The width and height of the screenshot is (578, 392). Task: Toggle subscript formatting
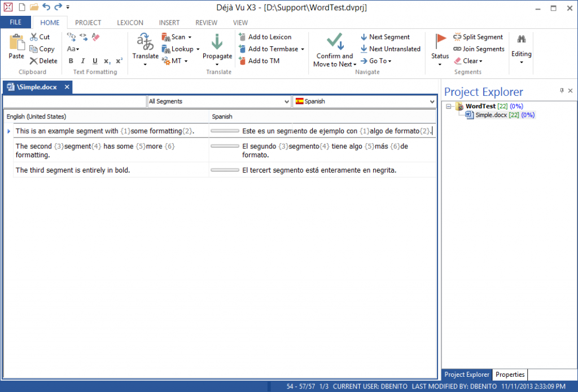107,61
